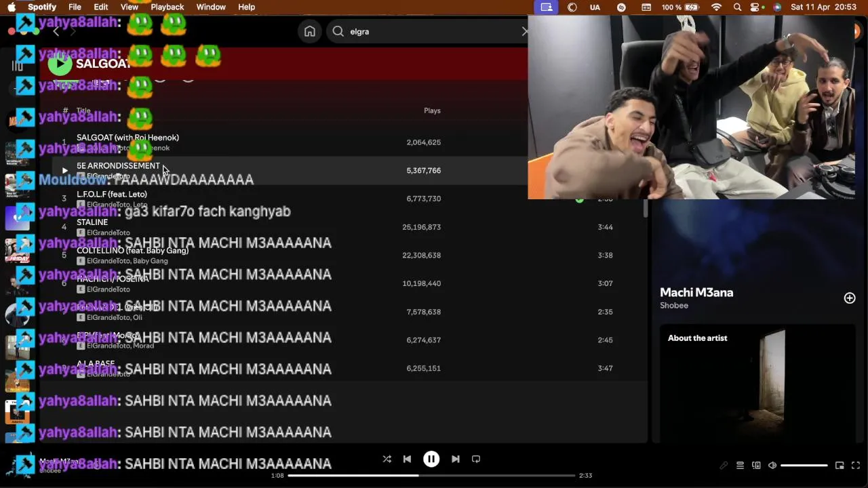Open Morad artist link in track row
868x488 pixels.
[x=143, y=346]
